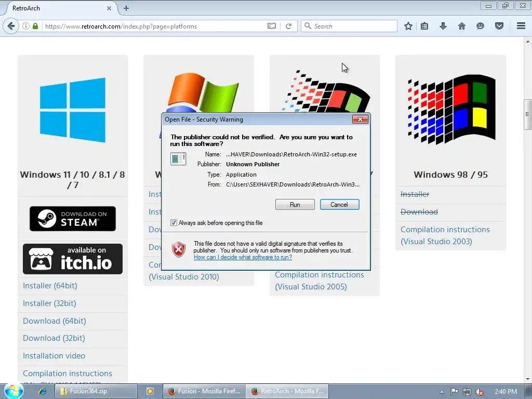Click the 2:40 PM clock
This screenshot has width=532, height=399.
point(506,392)
